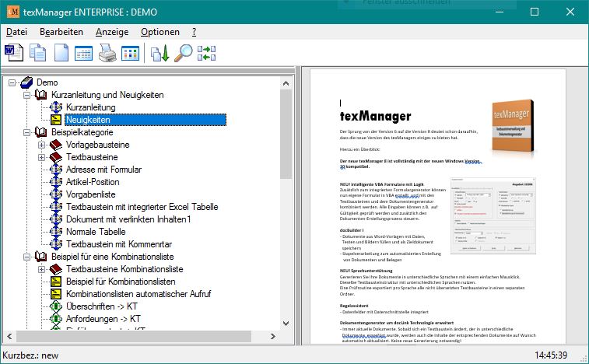Click the colored grid window toolbar icon
Screen dimensions: 589x364
[130, 53]
